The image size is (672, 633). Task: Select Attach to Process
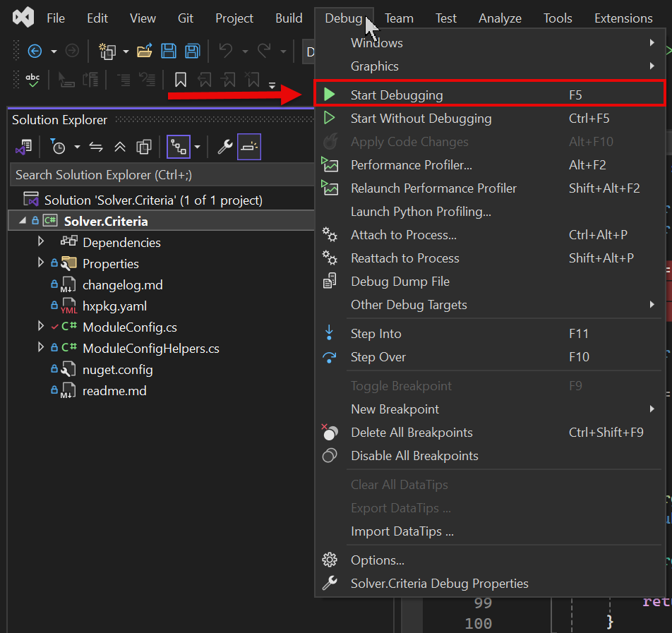[489, 235]
